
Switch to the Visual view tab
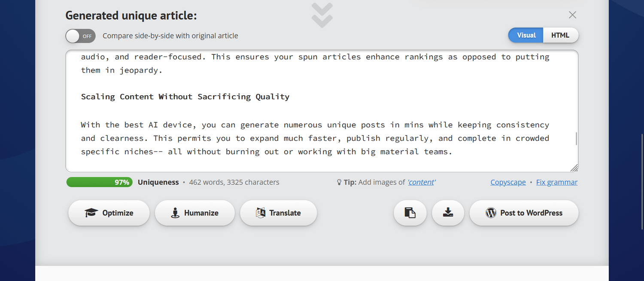pyautogui.click(x=526, y=35)
